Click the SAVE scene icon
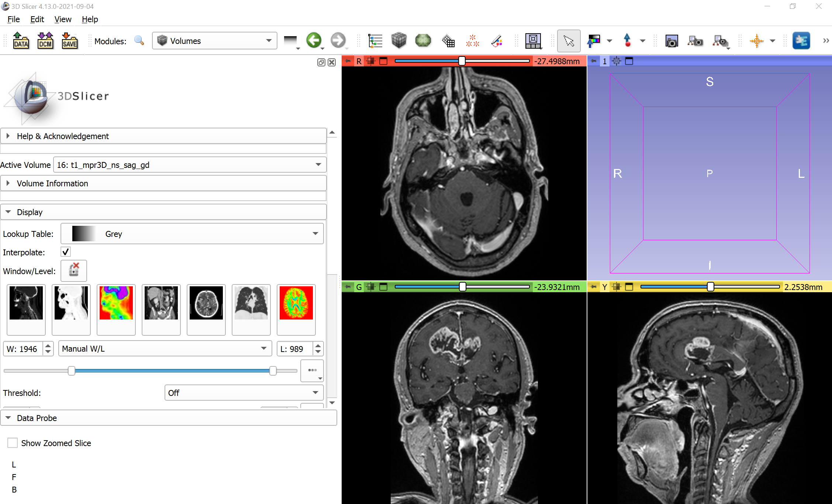This screenshot has width=832, height=504. [70, 41]
